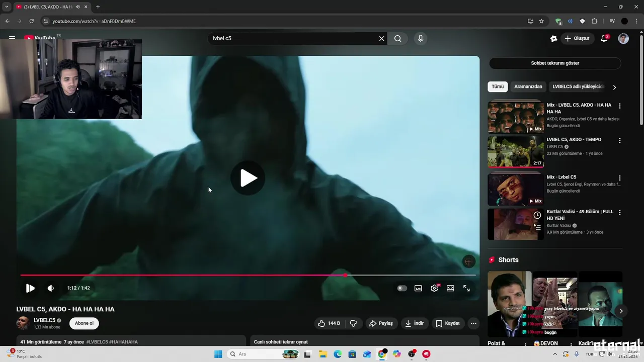The width and height of the screenshot is (644, 362).
Task: Open the three-dot more actions menu under video
Action: [473, 323]
